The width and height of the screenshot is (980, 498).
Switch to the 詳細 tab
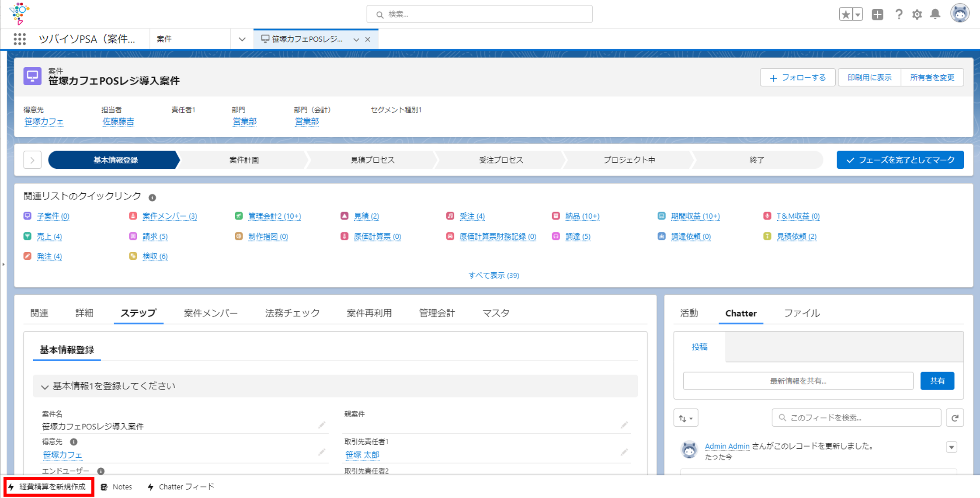click(84, 313)
